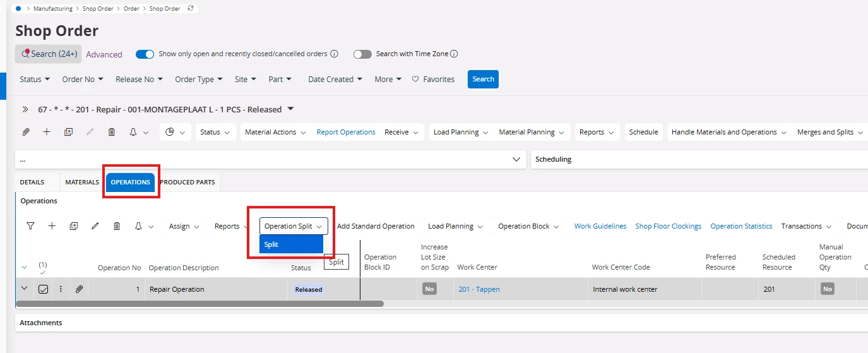
Task: Open the Assign dropdown
Action: (x=184, y=226)
